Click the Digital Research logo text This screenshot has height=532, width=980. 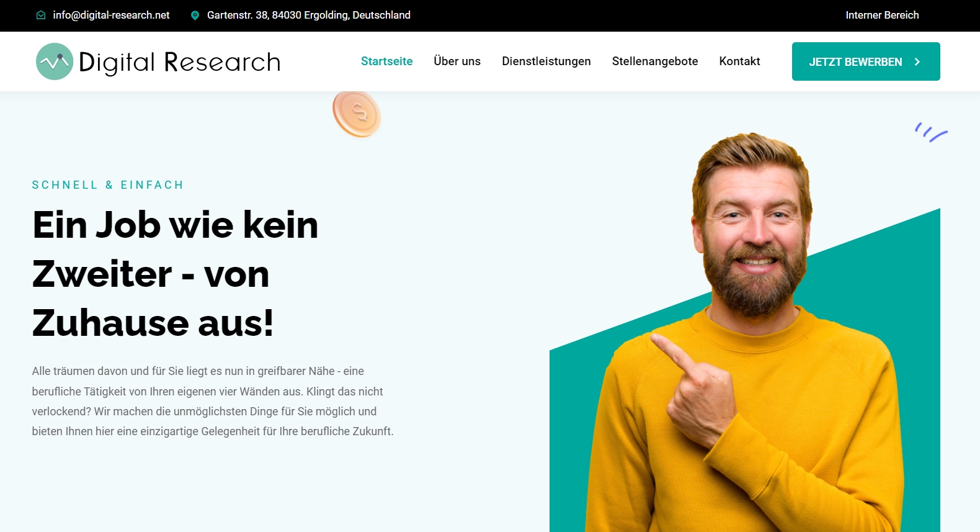pyautogui.click(x=180, y=62)
